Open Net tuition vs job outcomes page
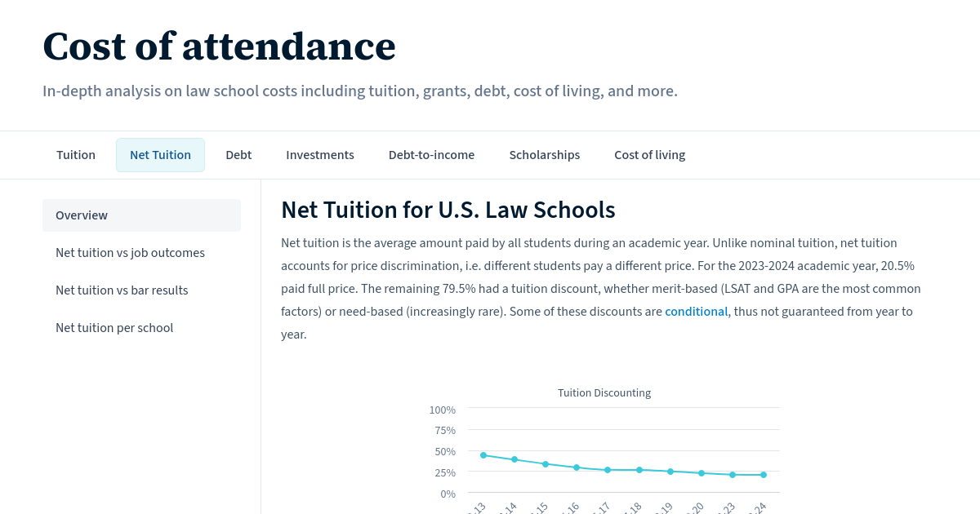Viewport: 980px width, 514px height. 130,252
